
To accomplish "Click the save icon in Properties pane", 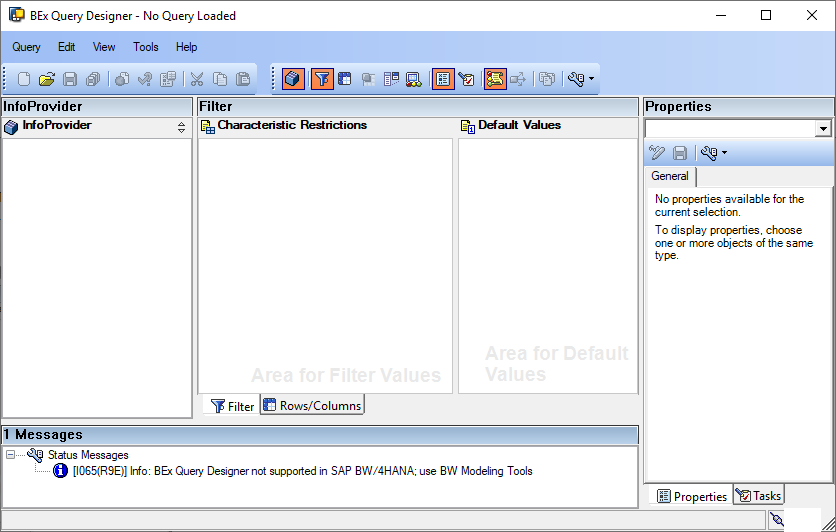I will pyautogui.click(x=680, y=153).
